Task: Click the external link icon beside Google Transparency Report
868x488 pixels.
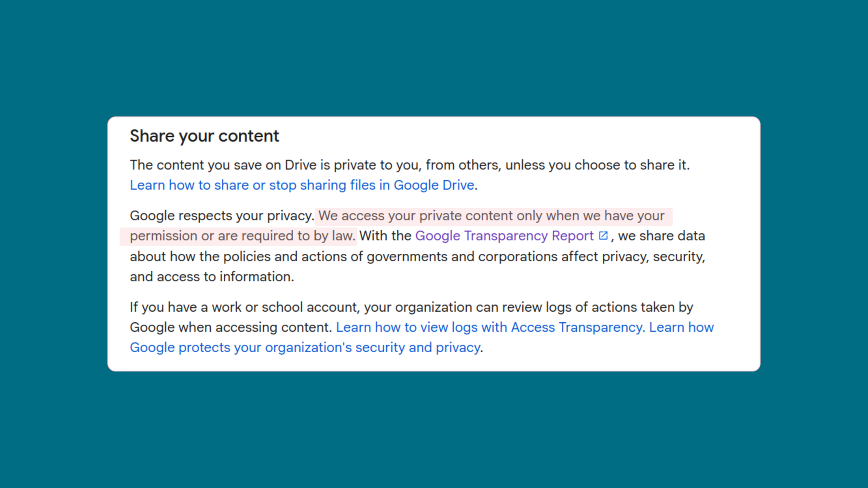Action: [x=603, y=236]
